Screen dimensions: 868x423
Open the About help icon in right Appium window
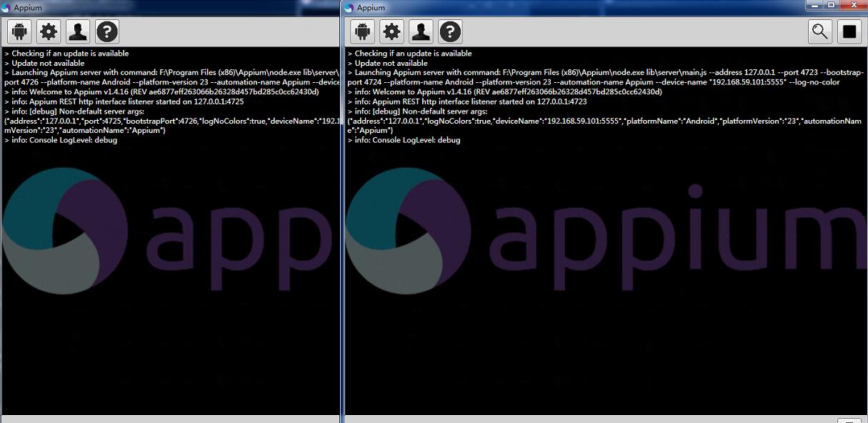click(x=450, y=31)
